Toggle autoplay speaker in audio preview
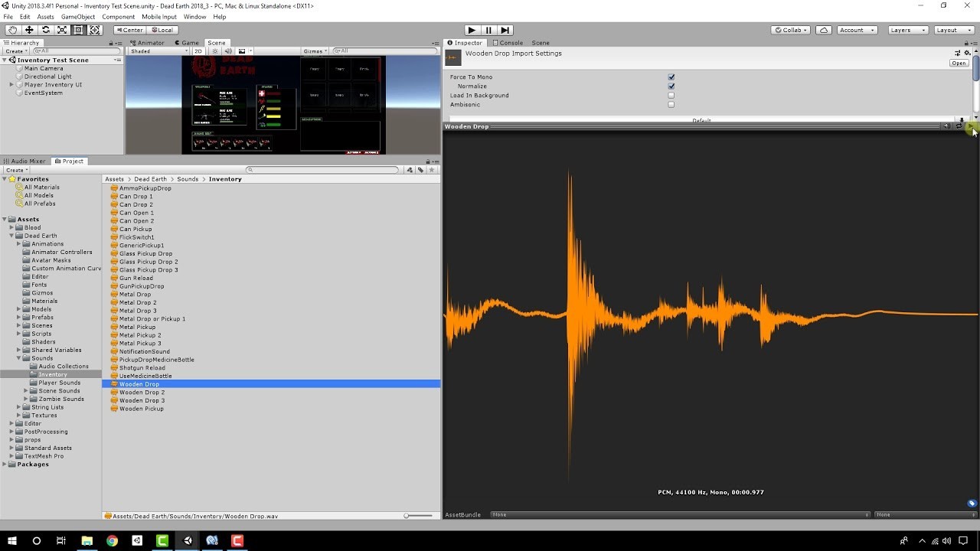Image resolution: width=980 pixels, height=551 pixels. 946,126
